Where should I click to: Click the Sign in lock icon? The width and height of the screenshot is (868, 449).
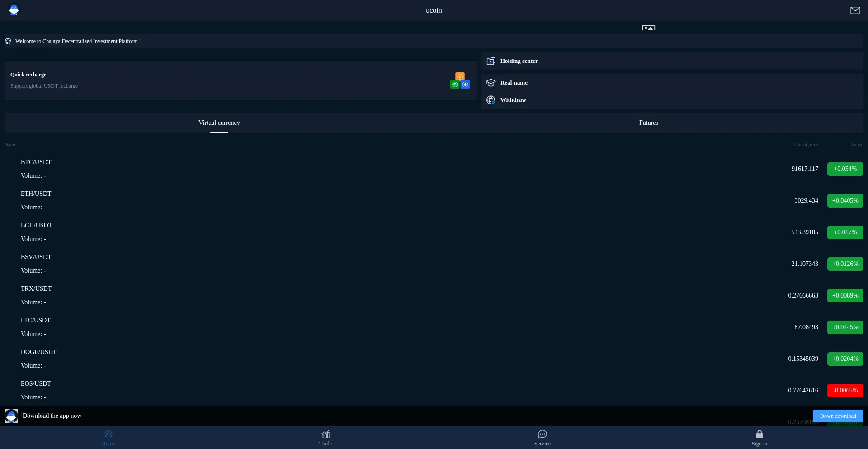point(759,435)
